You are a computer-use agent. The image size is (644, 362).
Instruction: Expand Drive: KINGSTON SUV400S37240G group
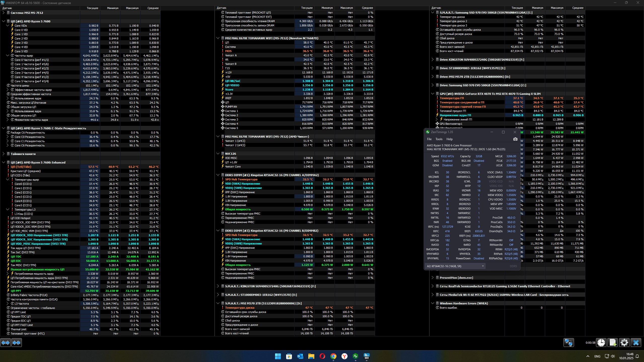[433, 60]
